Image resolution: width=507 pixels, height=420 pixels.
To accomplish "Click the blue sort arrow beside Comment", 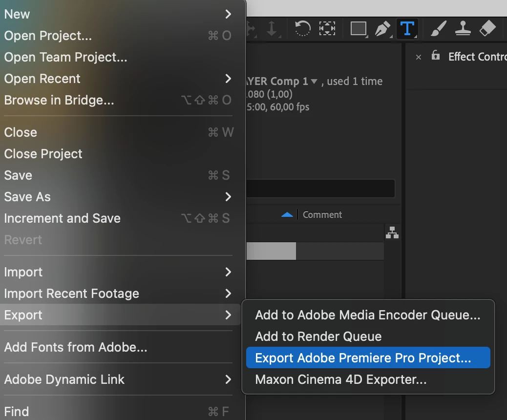I will pos(287,215).
